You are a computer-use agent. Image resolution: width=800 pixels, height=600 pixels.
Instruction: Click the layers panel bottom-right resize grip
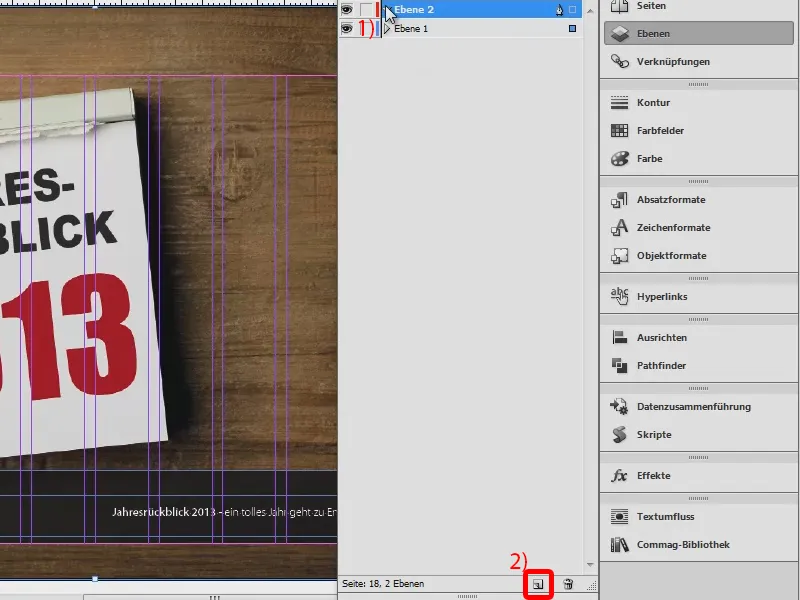click(x=591, y=586)
